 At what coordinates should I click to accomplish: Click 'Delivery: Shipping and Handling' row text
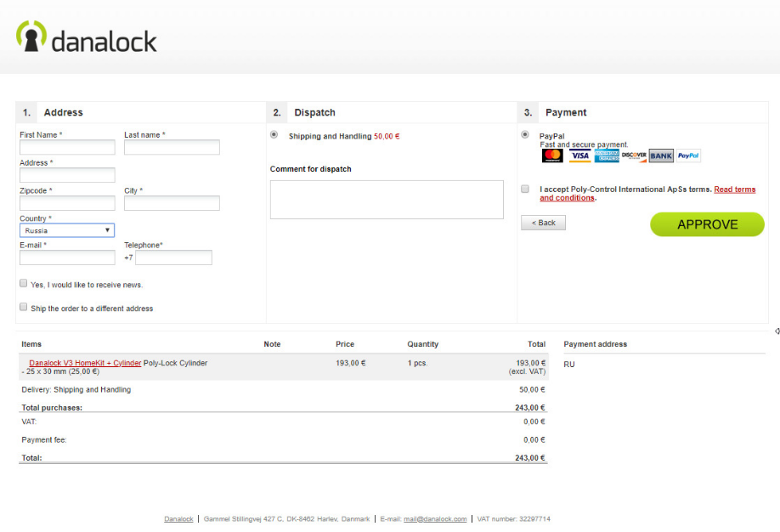pos(76,390)
